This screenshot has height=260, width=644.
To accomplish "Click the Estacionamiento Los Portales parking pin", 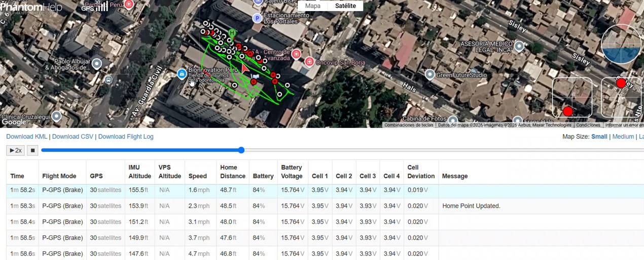I will click(257, 18).
